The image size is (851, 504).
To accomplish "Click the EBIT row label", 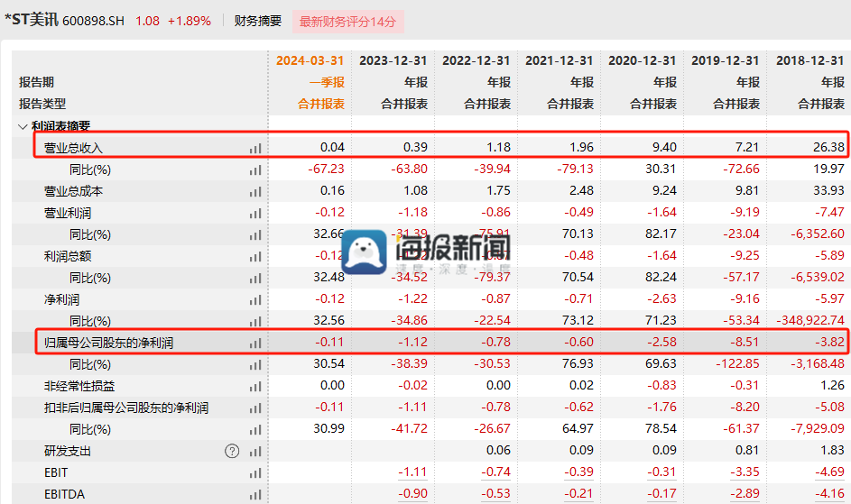I will pyautogui.click(x=56, y=472).
